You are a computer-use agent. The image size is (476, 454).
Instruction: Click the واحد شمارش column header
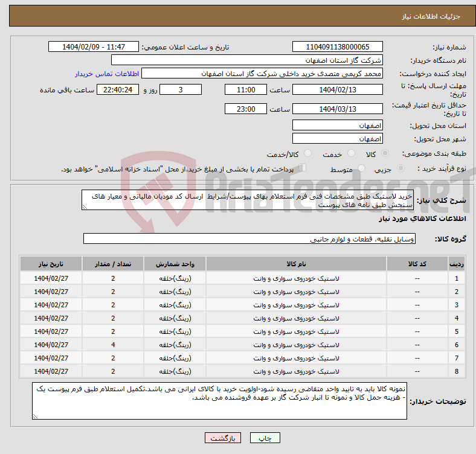pyautogui.click(x=175, y=264)
